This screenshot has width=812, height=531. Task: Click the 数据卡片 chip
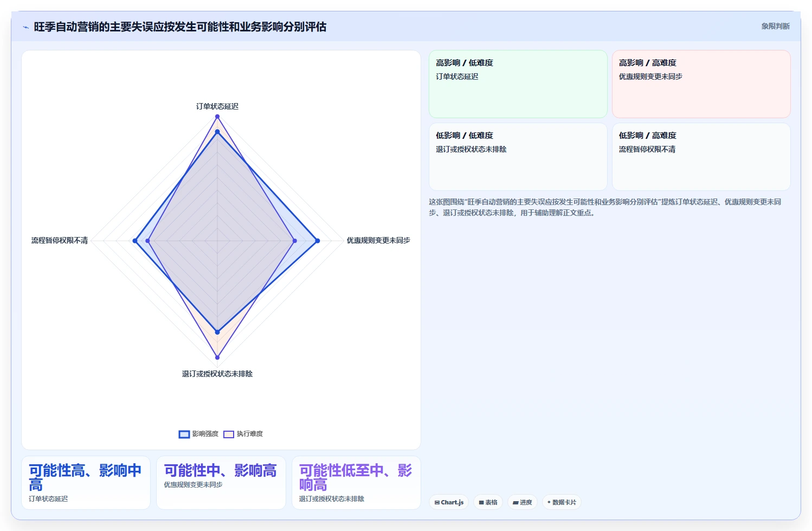562,502
